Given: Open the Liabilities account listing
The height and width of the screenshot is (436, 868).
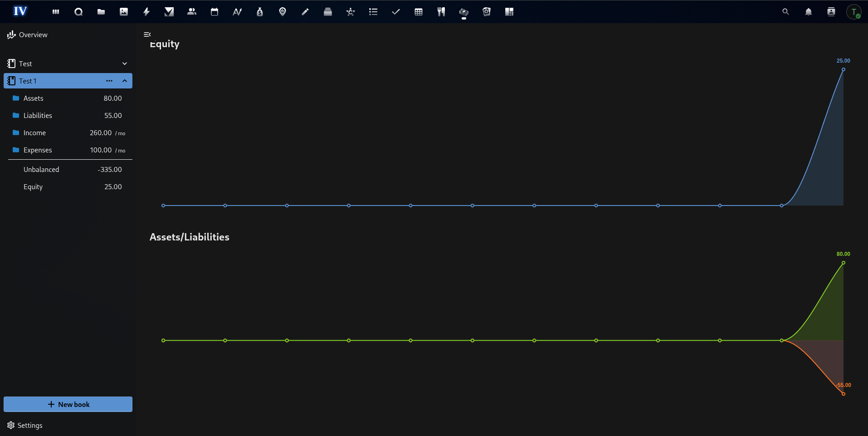Looking at the screenshot, I should pos(38,115).
